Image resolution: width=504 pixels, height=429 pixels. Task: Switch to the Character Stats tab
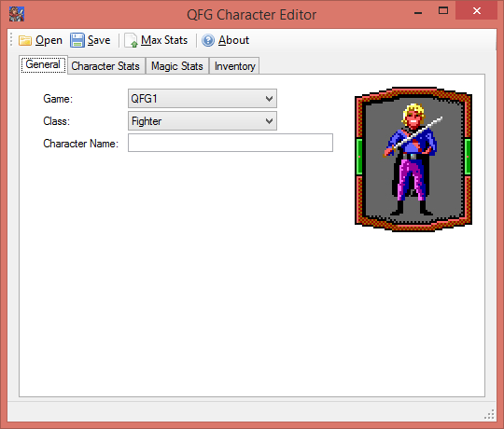coord(105,66)
